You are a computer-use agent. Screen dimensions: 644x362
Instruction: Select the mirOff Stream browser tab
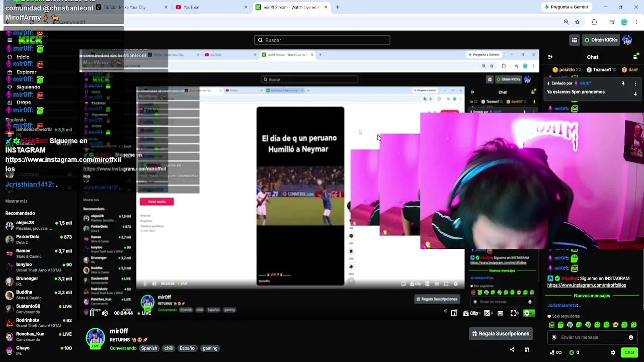pos(292,7)
